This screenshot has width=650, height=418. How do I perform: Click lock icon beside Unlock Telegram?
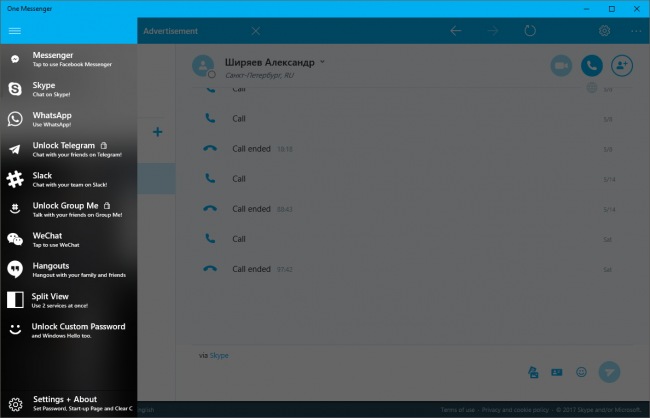pyautogui.click(x=104, y=145)
